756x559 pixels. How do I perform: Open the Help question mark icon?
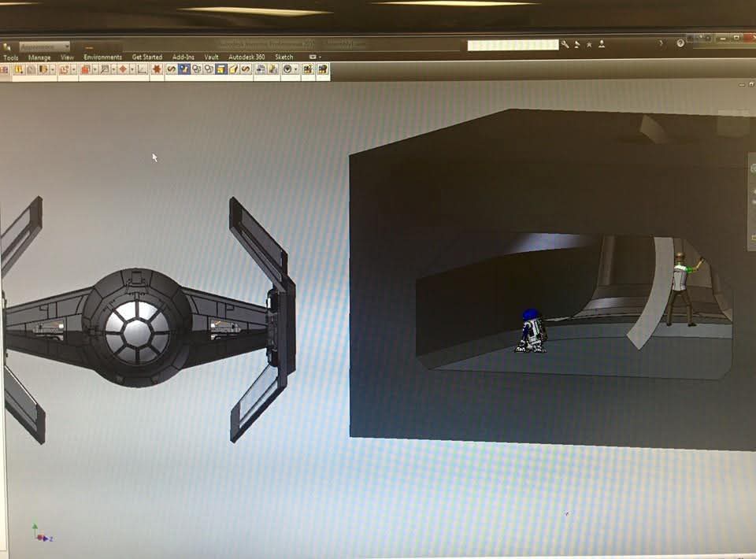click(680, 43)
